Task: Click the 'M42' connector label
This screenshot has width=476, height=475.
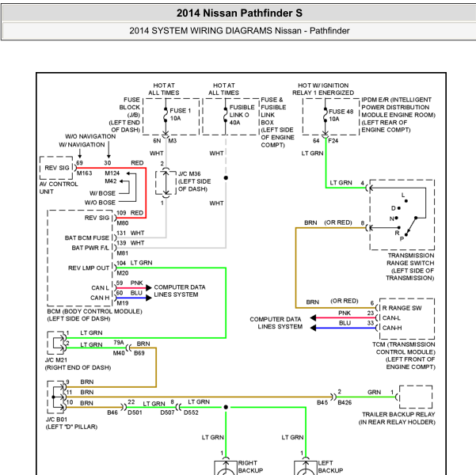Action: click(111, 180)
